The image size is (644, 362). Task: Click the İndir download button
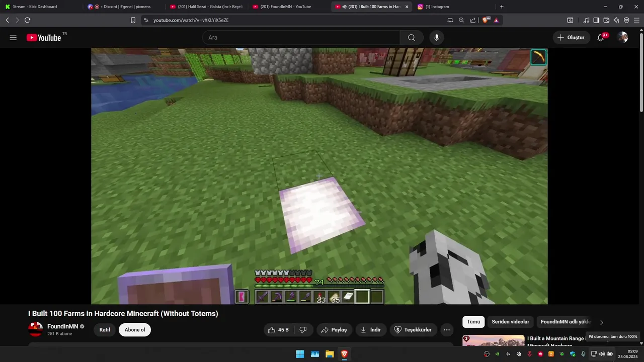pos(371,330)
